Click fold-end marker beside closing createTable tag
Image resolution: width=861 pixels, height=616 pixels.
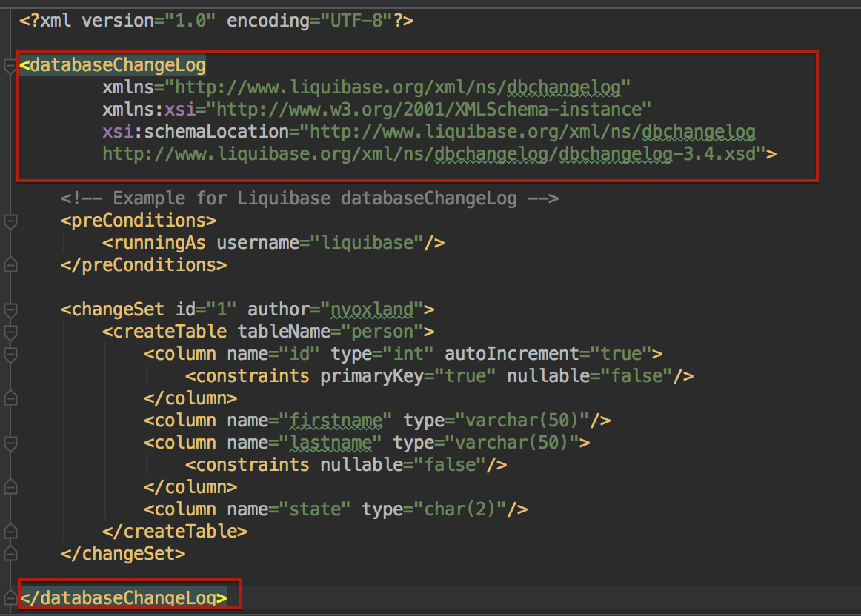[x=10, y=532]
